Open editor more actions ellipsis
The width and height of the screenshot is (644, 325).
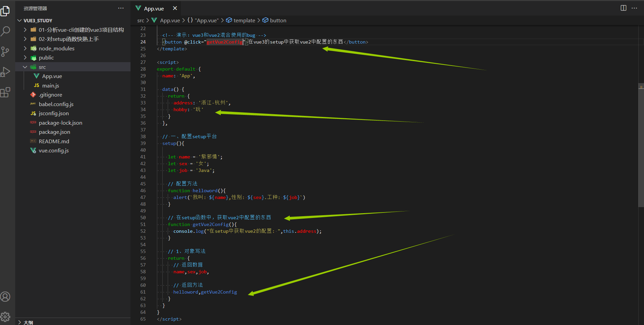pyautogui.click(x=634, y=8)
